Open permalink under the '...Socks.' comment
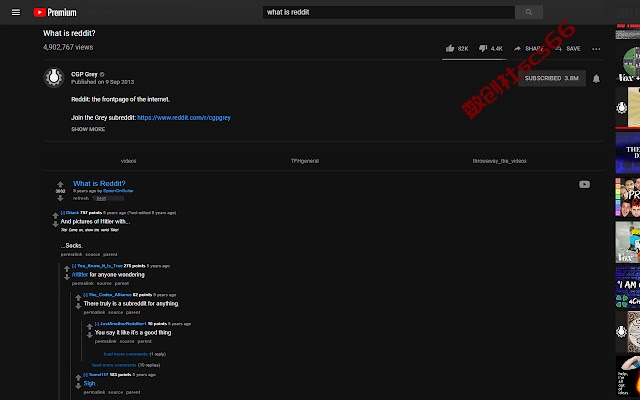This screenshot has width=640, height=400. tap(71, 255)
